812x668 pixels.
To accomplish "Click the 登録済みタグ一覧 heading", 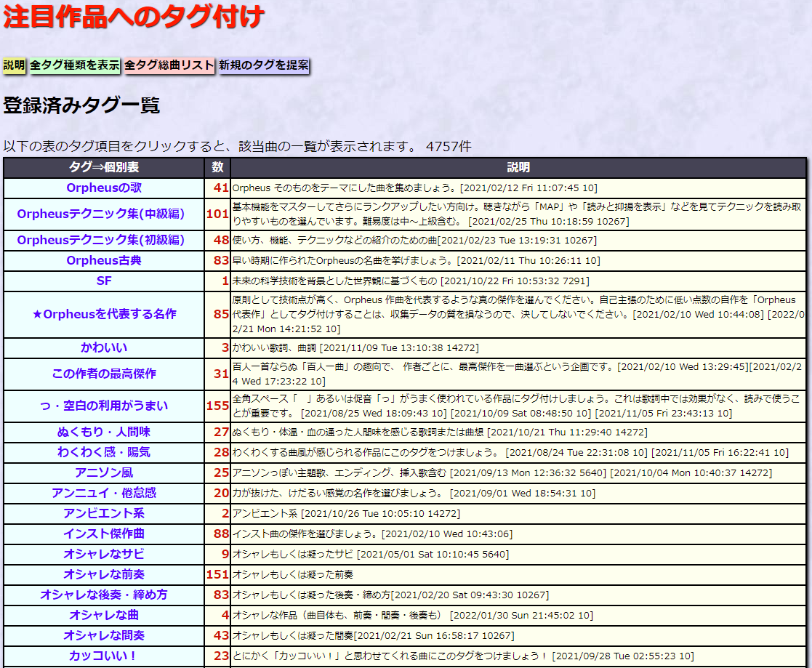I will tap(81, 105).
